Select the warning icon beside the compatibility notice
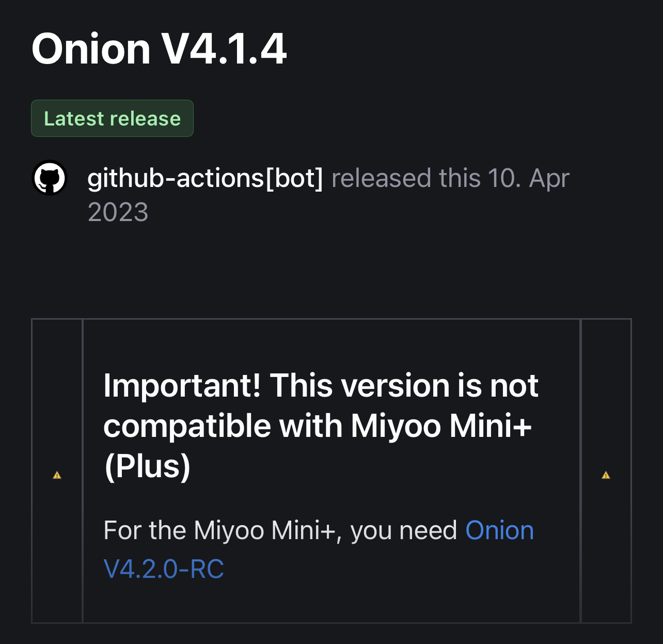 point(57,475)
